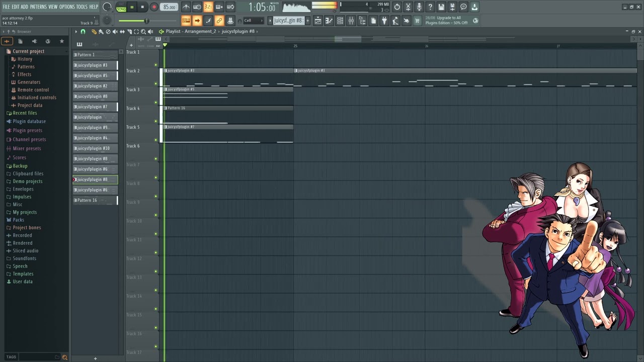This screenshot has height=362, width=644.
Task: Select Pattern 1 in pattern picker
Action: click(x=95, y=55)
